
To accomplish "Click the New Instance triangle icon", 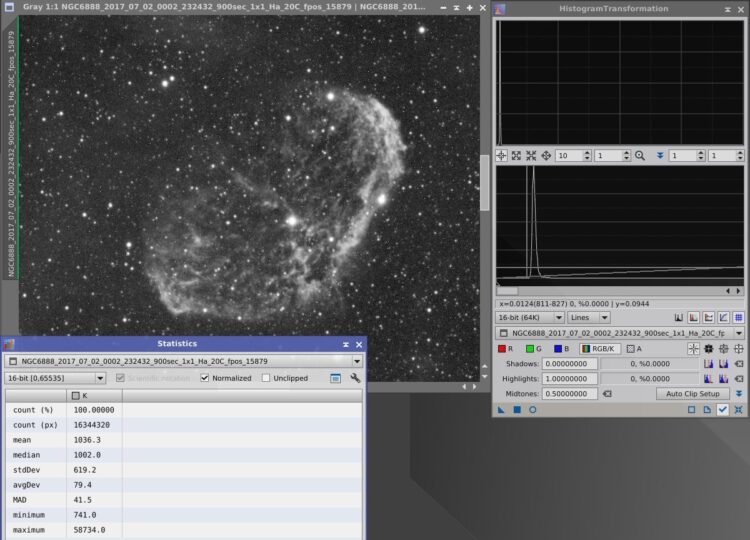I will tap(501, 409).
